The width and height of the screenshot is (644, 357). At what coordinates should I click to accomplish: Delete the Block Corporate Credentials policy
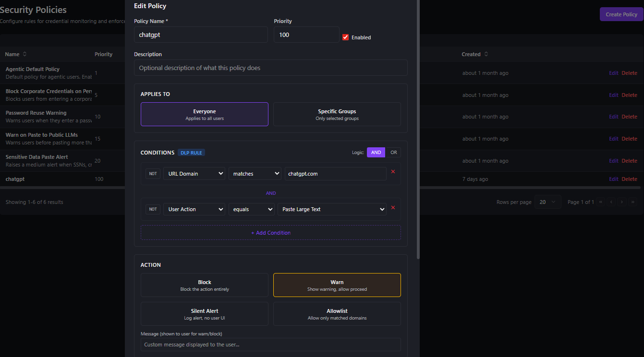coord(630,95)
